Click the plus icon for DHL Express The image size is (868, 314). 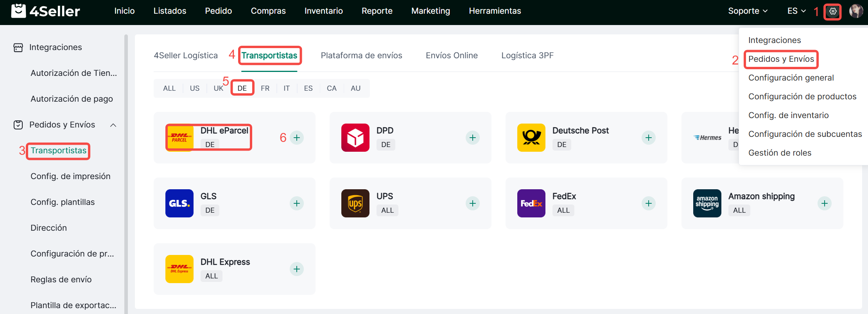[x=297, y=269]
